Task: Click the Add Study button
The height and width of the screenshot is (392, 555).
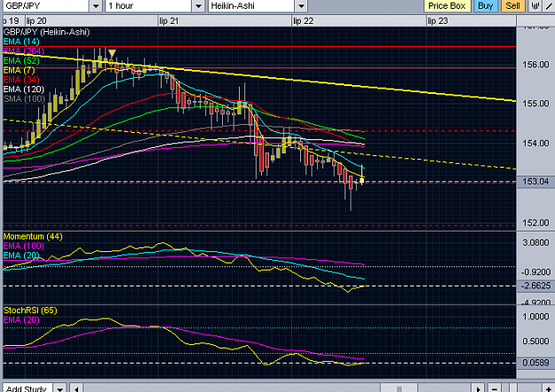Action: tap(27, 388)
